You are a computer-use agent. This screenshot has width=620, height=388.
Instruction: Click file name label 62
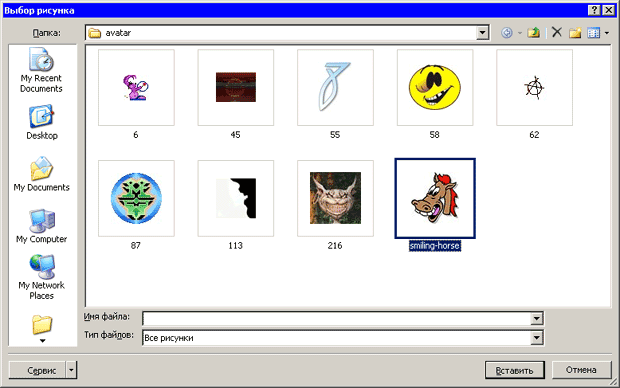534,135
